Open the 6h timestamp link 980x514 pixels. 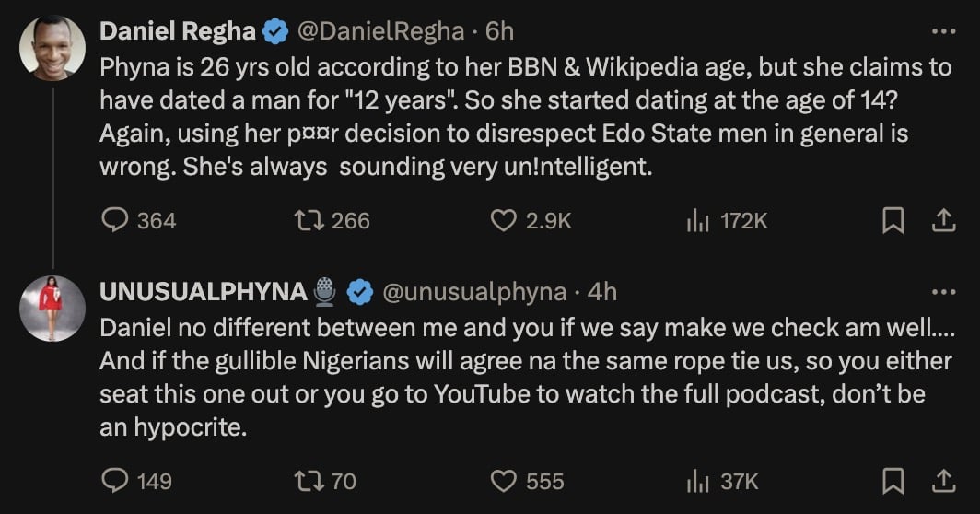[499, 31]
